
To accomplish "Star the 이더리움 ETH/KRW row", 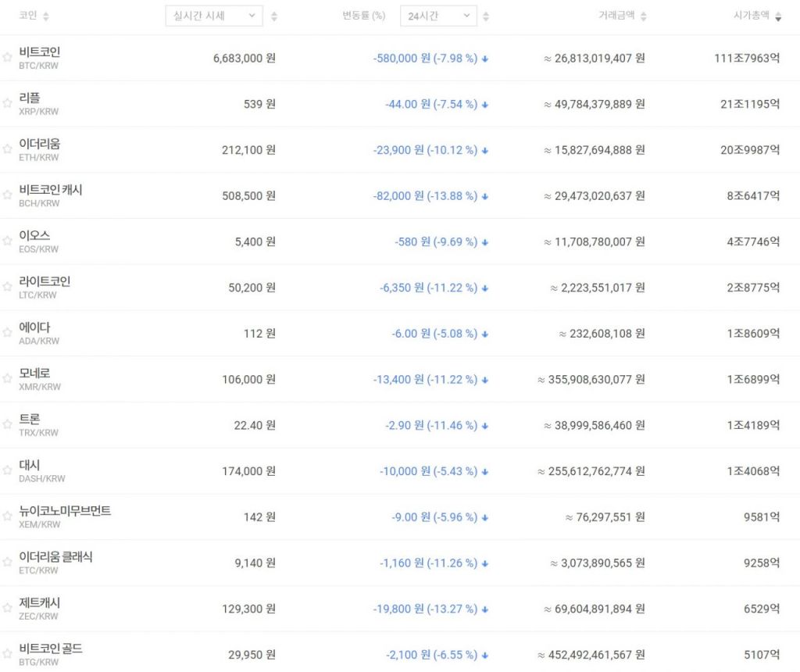I will click(x=8, y=150).
